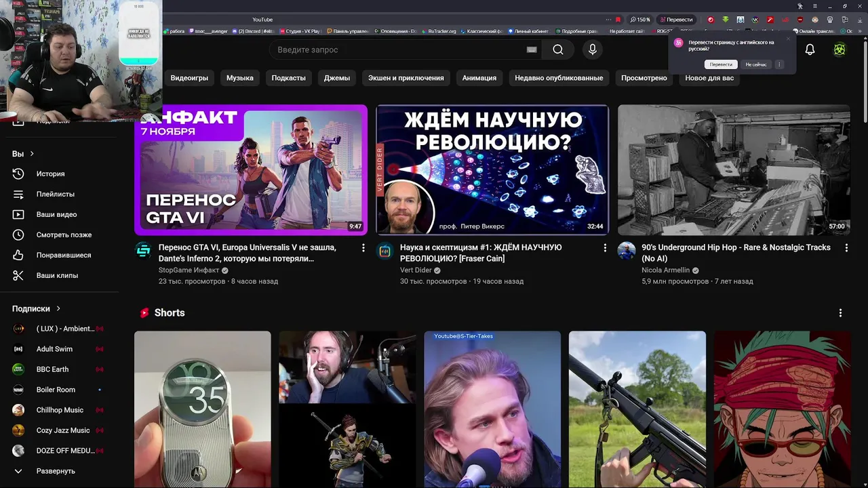Open YouTube notifications bell
The width and height of the screenshot is (868, 488).
coord(810,49)
